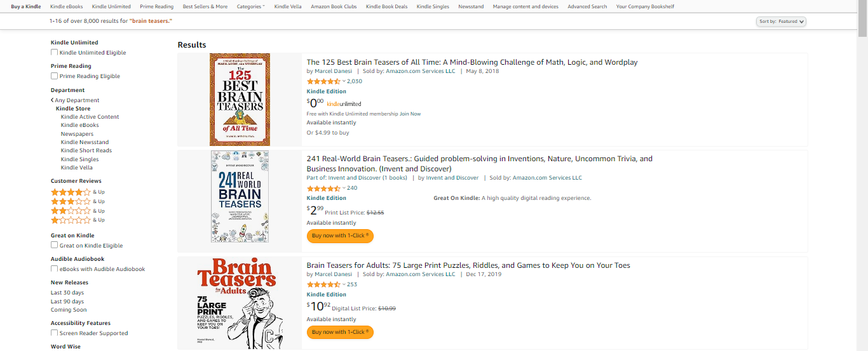
Task: Click the 4 stars & Up rating filter
Action: (71, 192)
